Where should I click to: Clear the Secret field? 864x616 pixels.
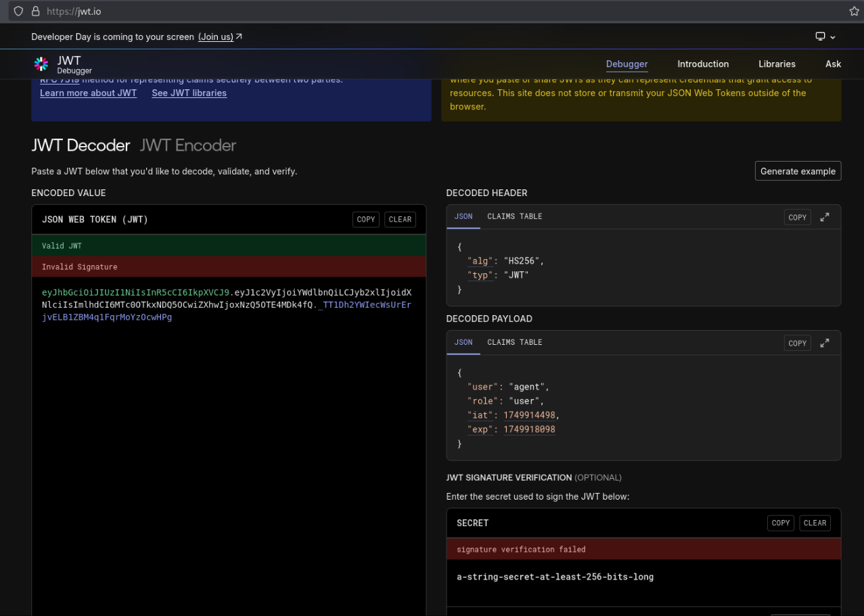coord(815,523)
